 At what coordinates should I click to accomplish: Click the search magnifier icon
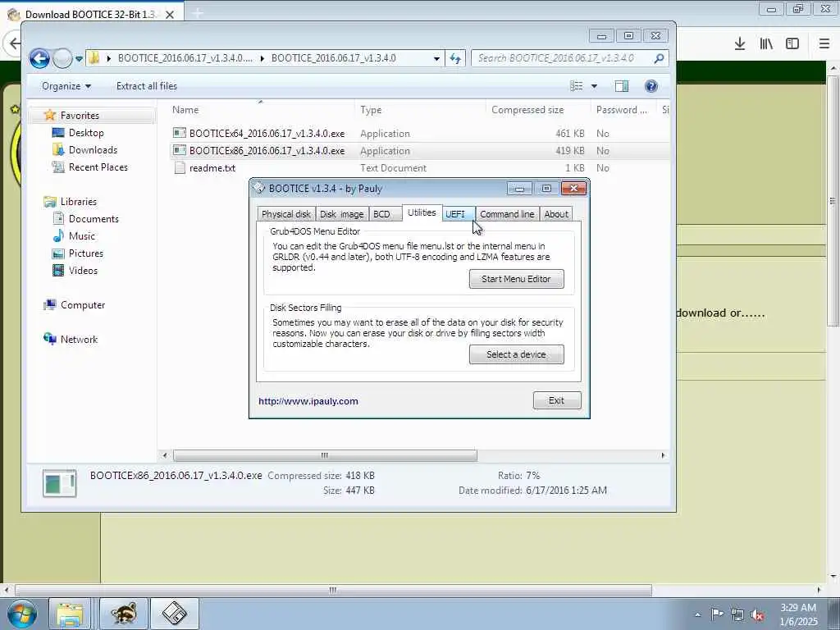660,58
